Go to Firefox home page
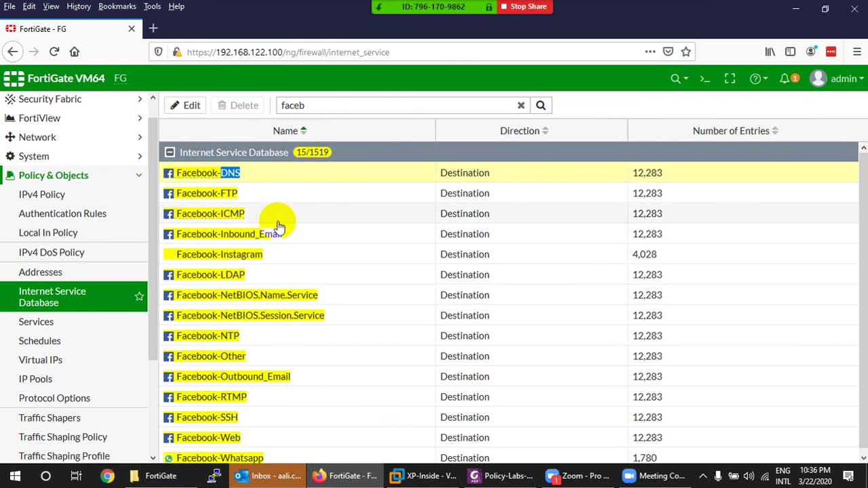Image resolution: width=868 pixels, height=488 pixels. pos(75,52)
